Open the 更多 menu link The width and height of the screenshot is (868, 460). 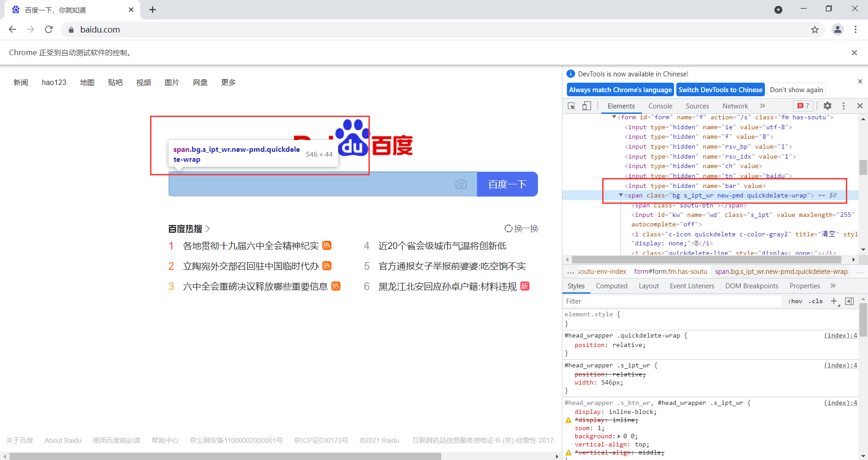(228, 82)
